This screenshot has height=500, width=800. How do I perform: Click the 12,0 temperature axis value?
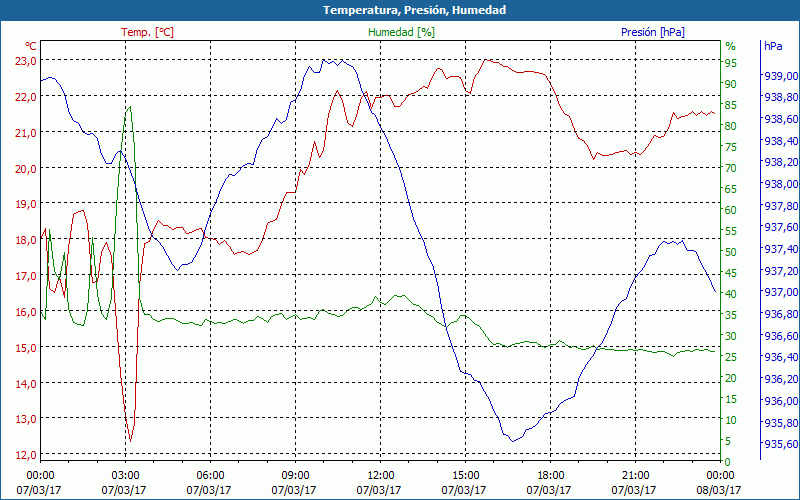coord(24,454)
